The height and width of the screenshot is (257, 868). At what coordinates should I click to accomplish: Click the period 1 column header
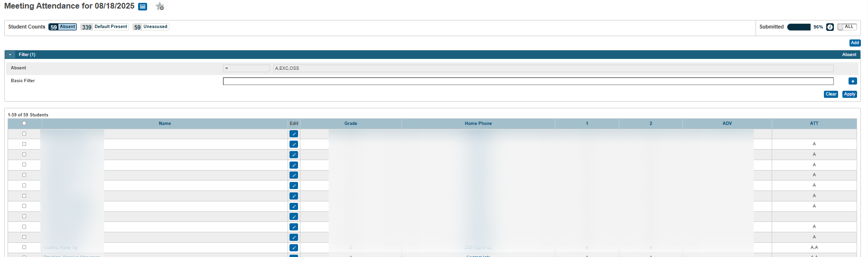[587, 124]
